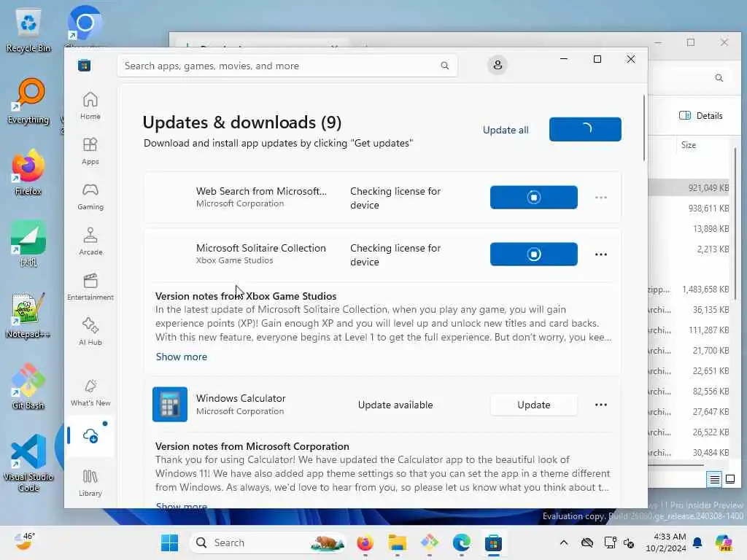Click the search magnifier in Store search box
The width and height of the screenshot is (747, 560).
tap(444, 66)
